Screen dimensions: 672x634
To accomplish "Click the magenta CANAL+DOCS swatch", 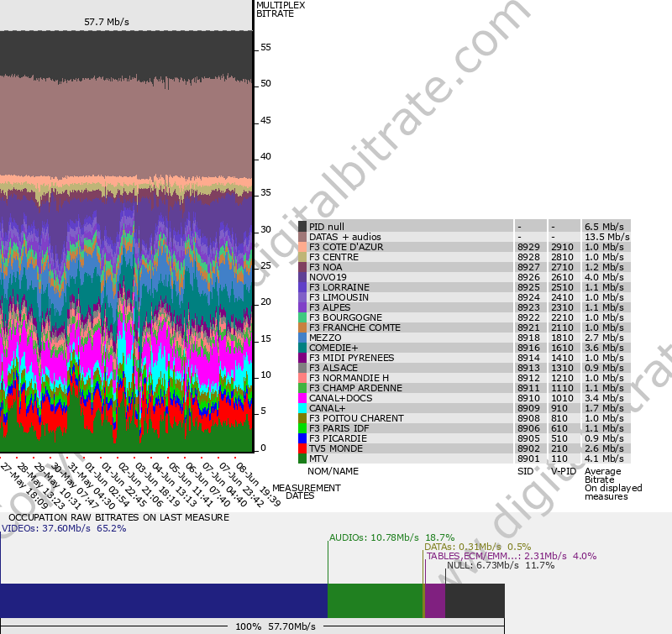I will (302, 398).
